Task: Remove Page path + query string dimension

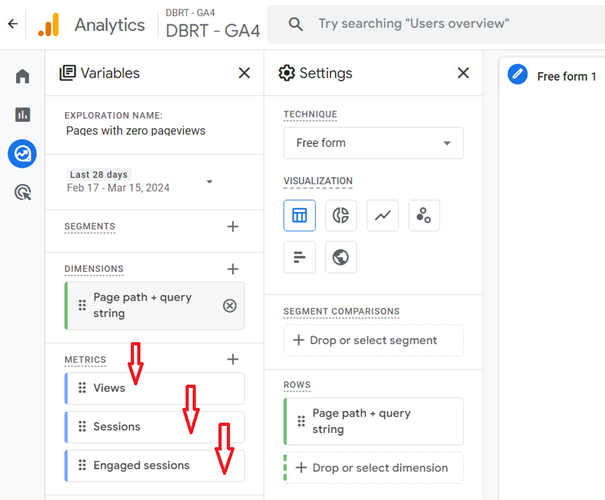Action: click(x=230, y=306)
